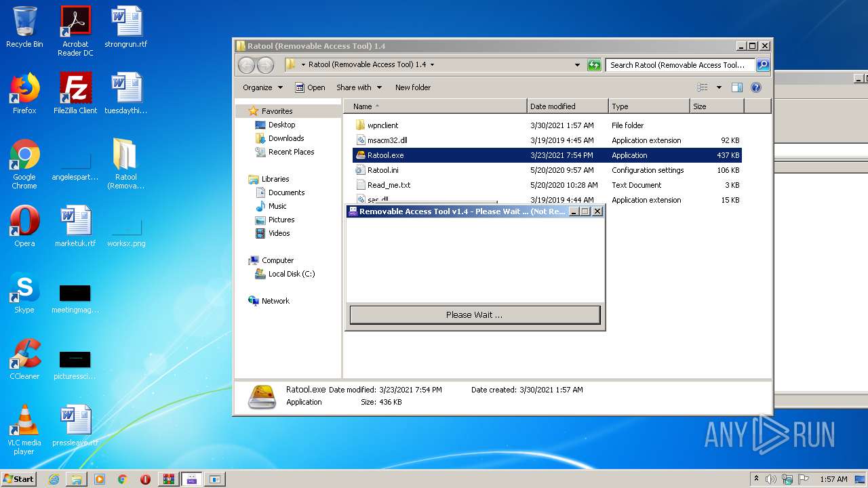Click the Chrome icon in the taskbar

(122, 479)
